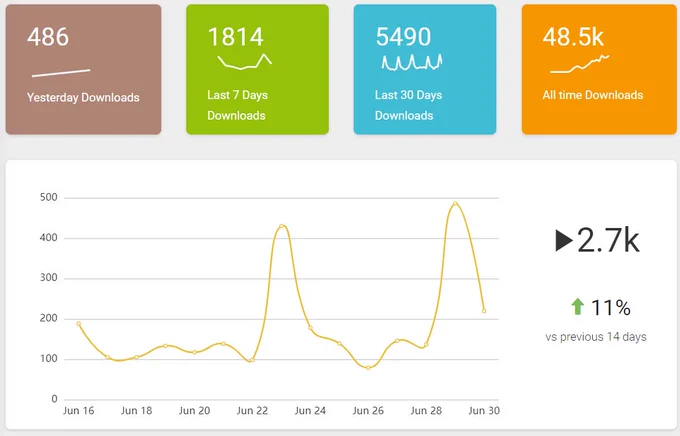This screenshot has height=436, width=680.
Task: Open the Last 30 Days Downloads card
Action: coord(425,69)
